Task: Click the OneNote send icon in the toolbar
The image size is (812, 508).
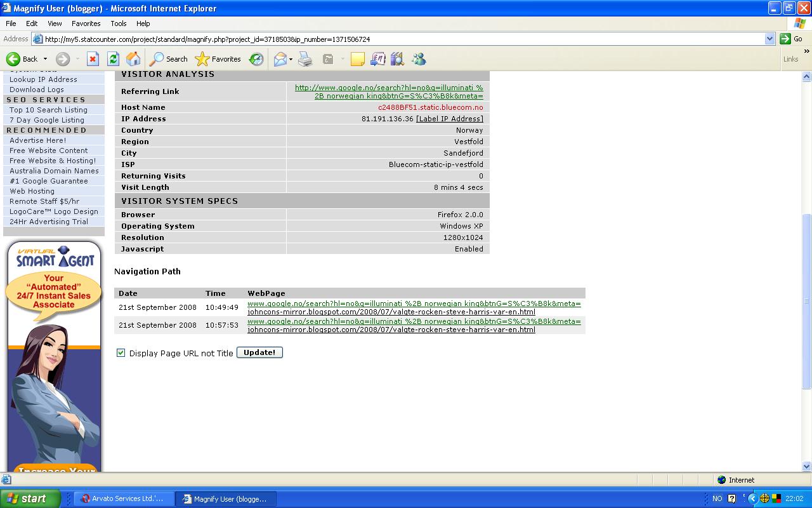Action: [x=377, y=59]
